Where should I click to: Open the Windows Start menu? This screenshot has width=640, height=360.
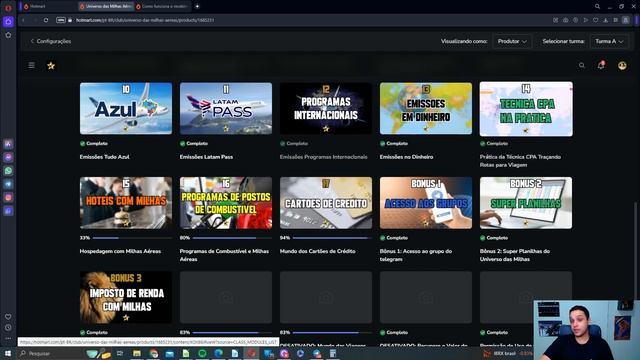pyautogui.click(x=8, y=353)
